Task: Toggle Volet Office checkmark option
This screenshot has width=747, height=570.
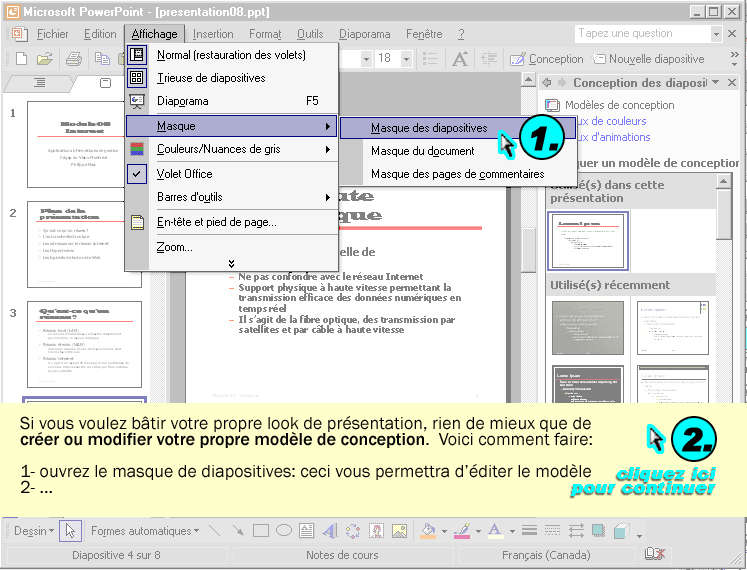Action: (x=136, y=174)
